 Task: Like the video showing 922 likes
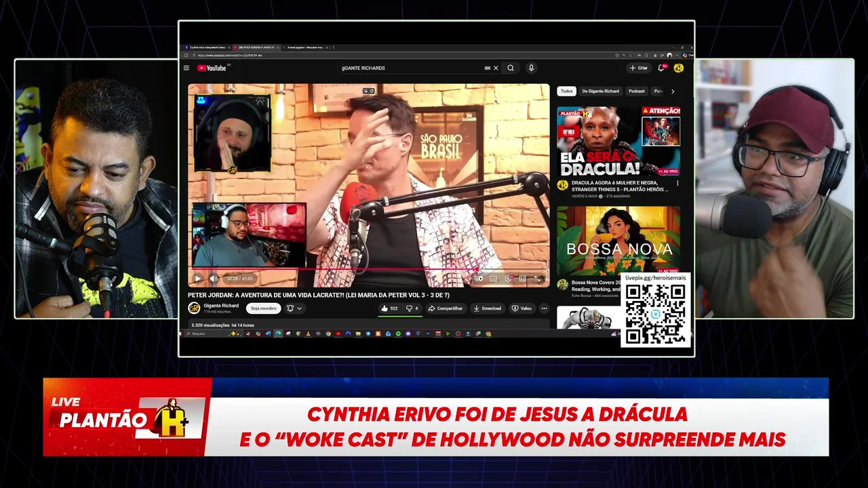pos(389,308)
